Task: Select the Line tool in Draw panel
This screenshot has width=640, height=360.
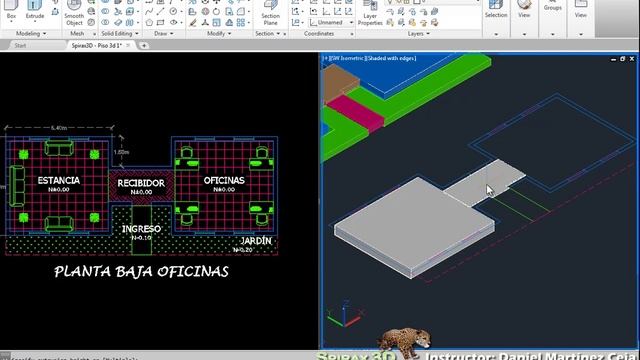Action: pyautogui.click(x=161, y=11)
